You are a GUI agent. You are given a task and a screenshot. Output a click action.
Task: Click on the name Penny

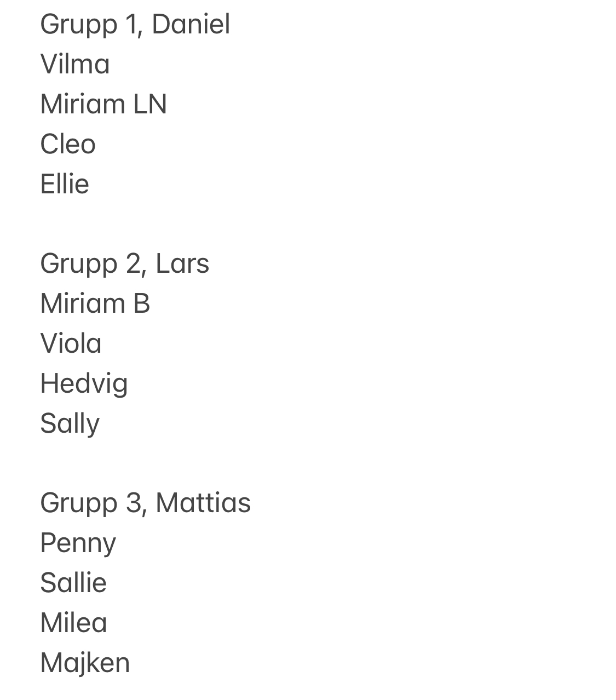(78, 543)
